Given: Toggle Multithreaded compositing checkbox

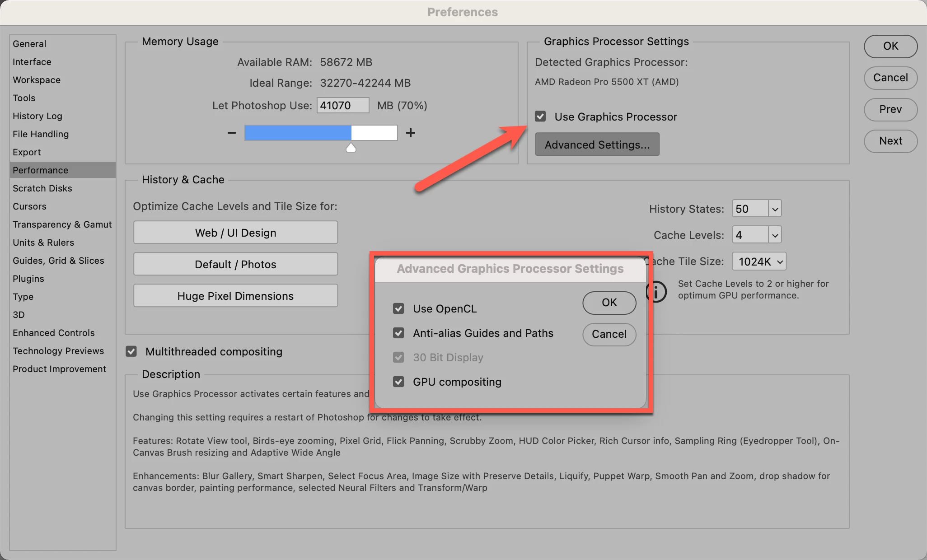Looking at the screenshot, I should 131,351.
